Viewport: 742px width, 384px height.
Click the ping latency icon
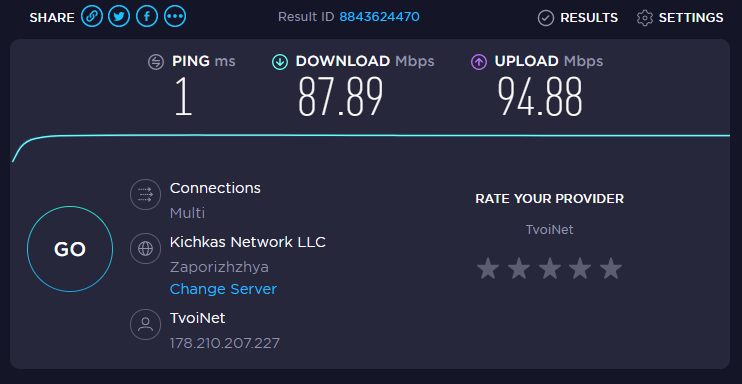coord(156,62)
